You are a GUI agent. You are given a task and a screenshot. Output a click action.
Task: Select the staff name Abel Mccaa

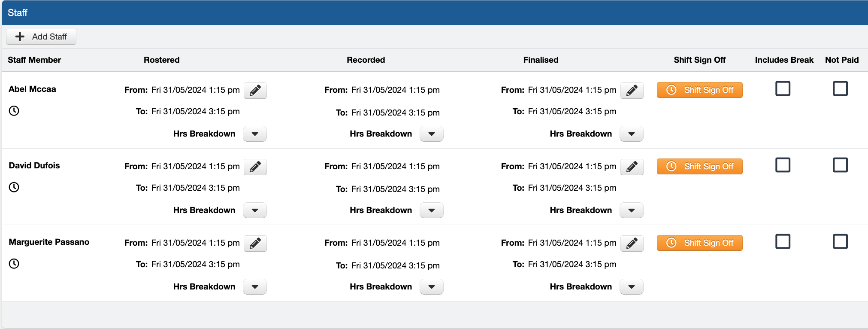click(32, 89)
